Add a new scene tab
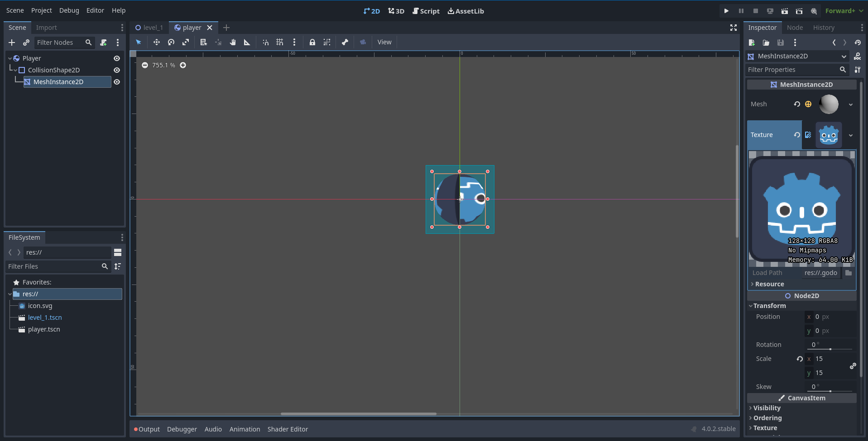Viewport: 868px width, 441px height. 226,28
